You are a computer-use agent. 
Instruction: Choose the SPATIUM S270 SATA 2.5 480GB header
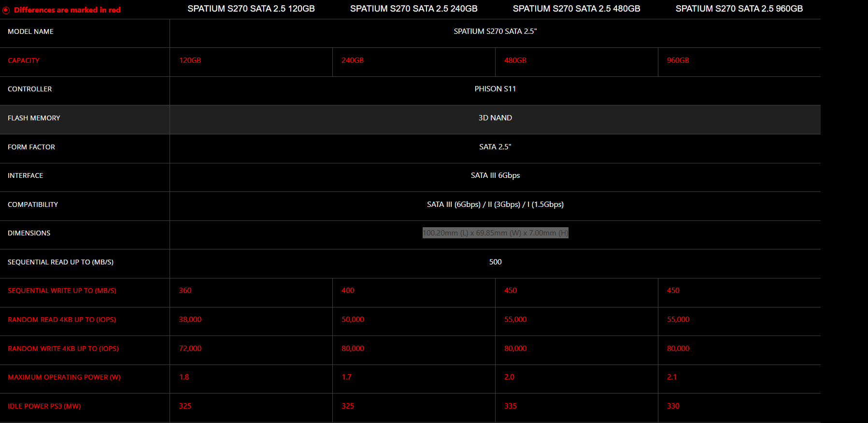click(x=576, y=9)
